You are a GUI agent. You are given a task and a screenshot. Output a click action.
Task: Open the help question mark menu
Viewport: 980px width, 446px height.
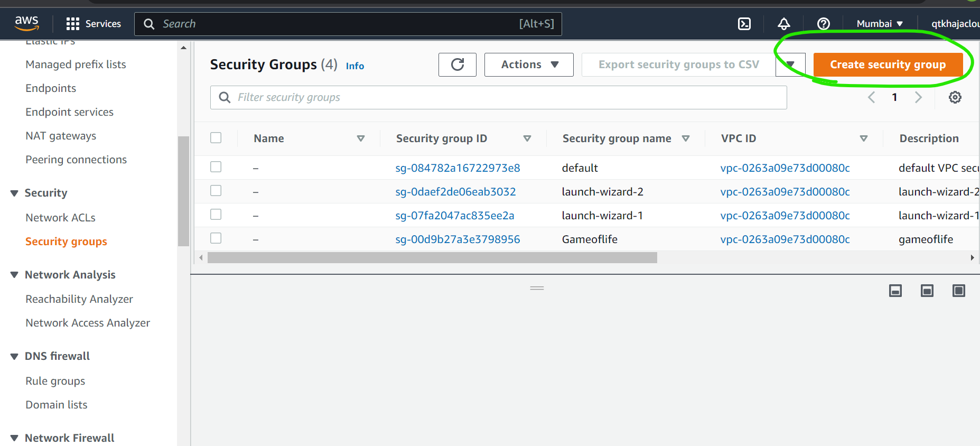click(x=824, y=24)
